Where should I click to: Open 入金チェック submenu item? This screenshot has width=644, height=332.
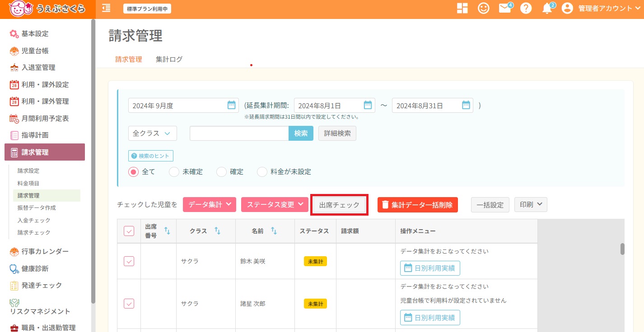point(34,220)
